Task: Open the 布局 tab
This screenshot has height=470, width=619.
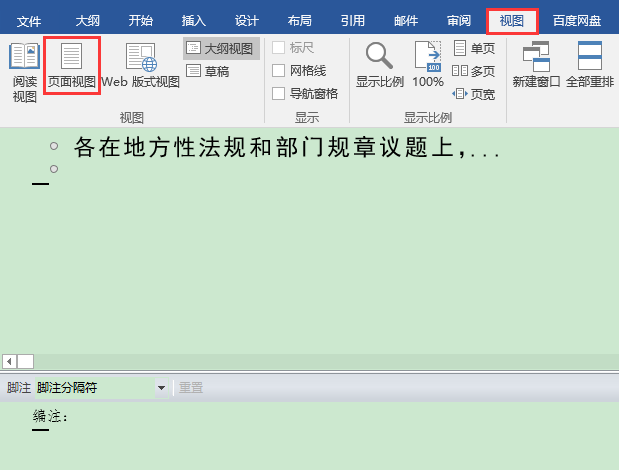Action: [x=300, y=21]
